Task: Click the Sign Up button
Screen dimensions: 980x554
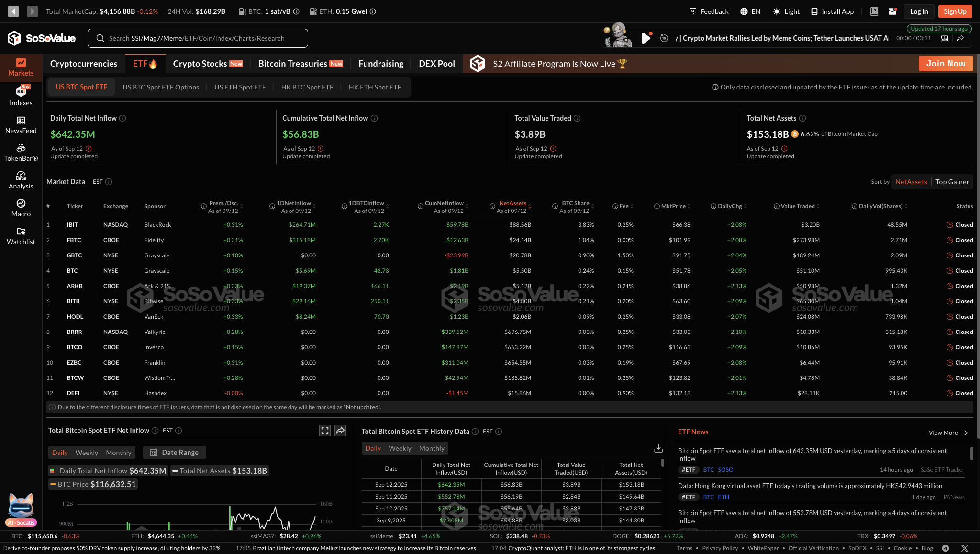Action: [955, 11]
